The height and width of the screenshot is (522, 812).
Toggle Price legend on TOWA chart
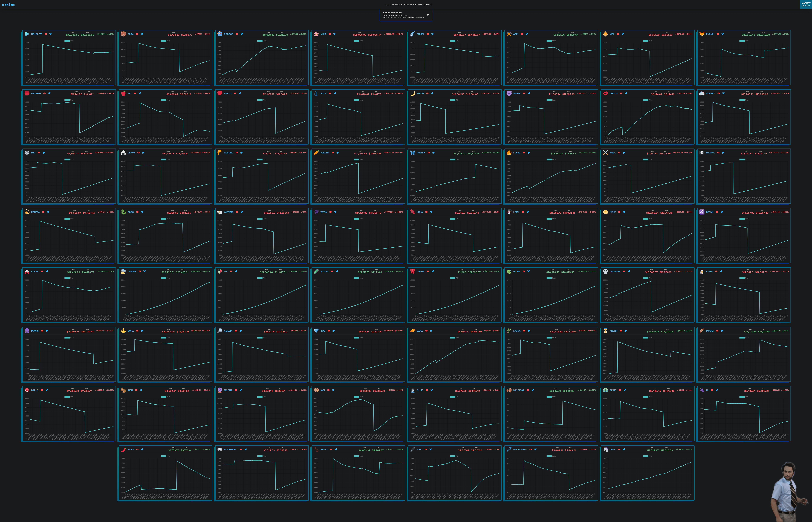click(359, 219)
